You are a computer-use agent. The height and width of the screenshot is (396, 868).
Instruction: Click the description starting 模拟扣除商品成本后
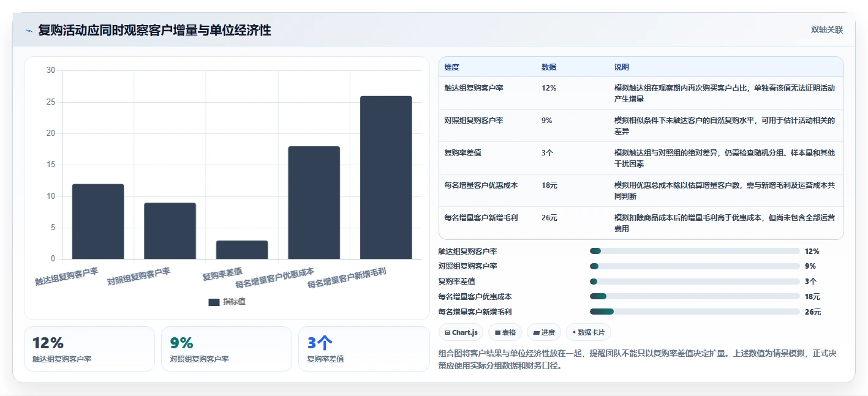725,223
